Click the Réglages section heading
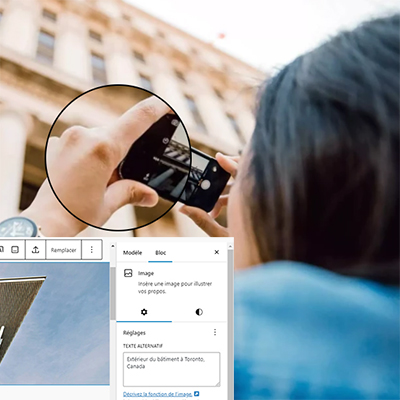 pos(134,333)
